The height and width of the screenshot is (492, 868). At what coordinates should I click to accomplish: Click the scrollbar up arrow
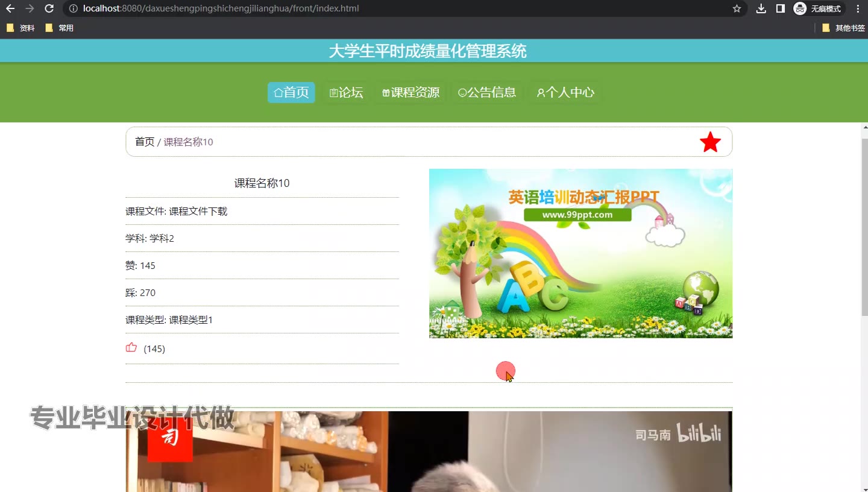pos(864,127)
